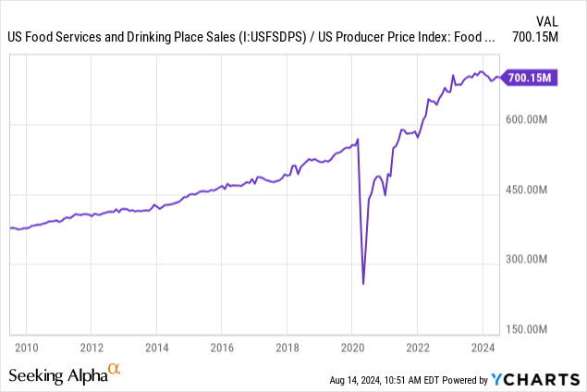The image size is (587, 392).
Task: Click the orange alpha symbol
Action: [x=115, y=368]
